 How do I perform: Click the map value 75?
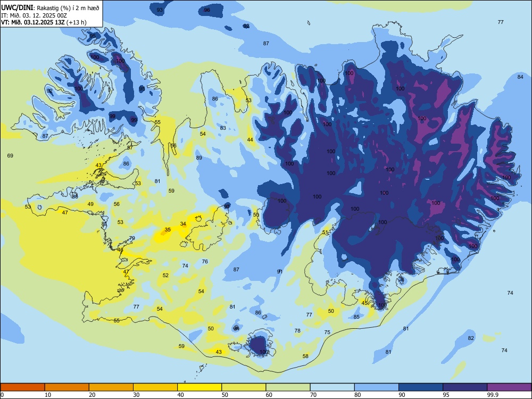[327, 332]
